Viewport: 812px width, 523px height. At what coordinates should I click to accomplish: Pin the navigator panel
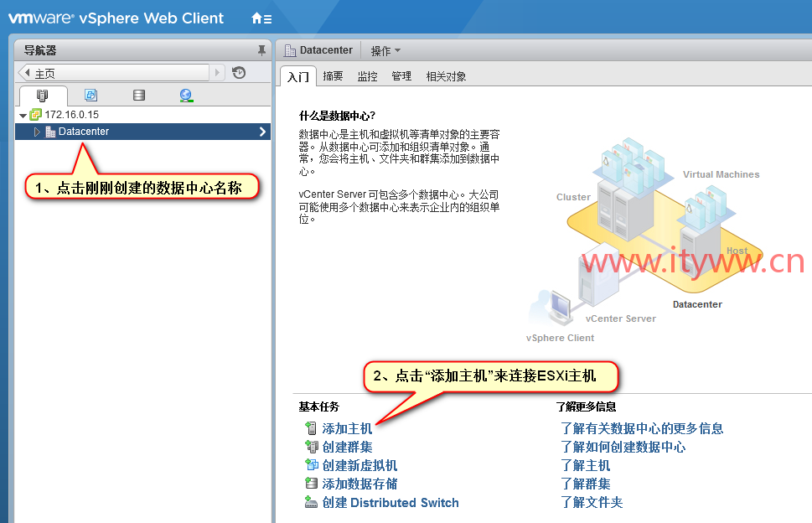(x=261, y=50)
